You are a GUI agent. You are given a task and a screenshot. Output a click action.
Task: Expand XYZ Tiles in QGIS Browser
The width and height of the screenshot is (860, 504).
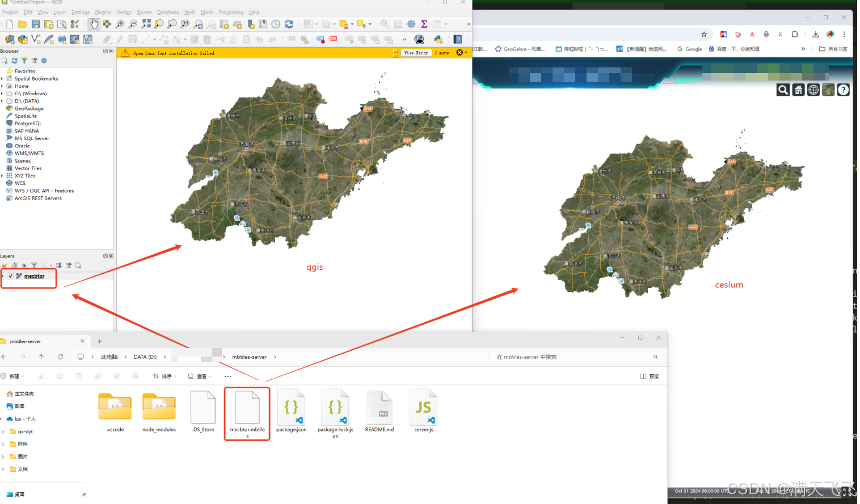pos(2,176)
